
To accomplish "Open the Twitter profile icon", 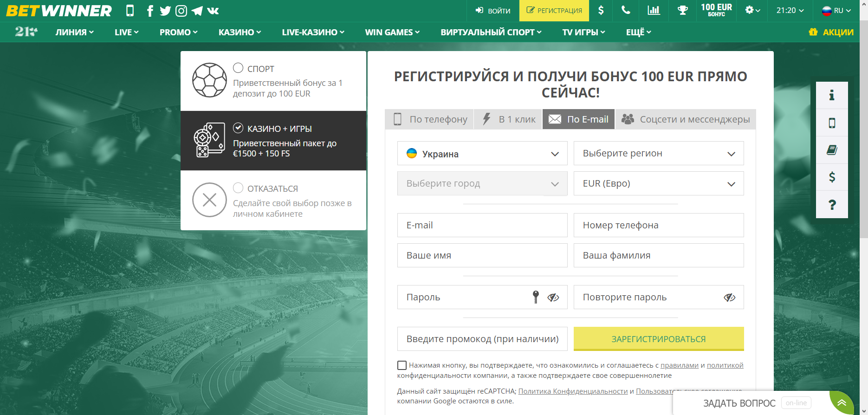I will click(x=165, y=11).
